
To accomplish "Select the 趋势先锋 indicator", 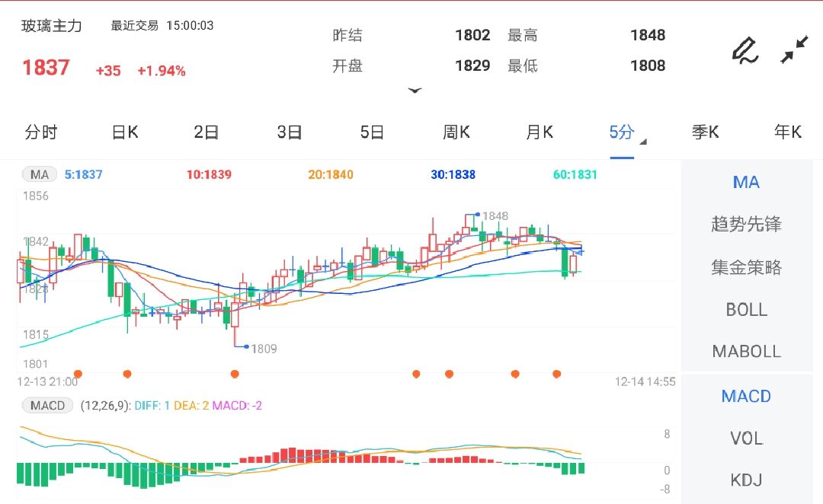I will pos(745,224).
